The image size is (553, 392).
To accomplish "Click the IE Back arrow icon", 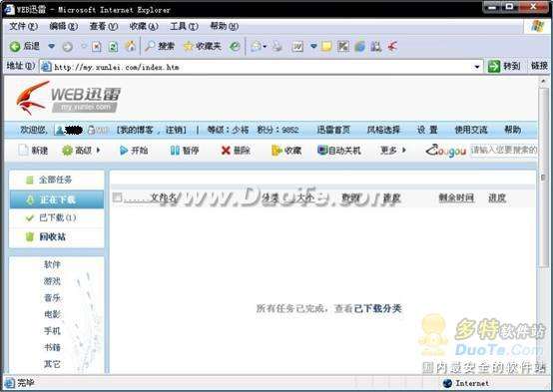I will tap(15, 46).
